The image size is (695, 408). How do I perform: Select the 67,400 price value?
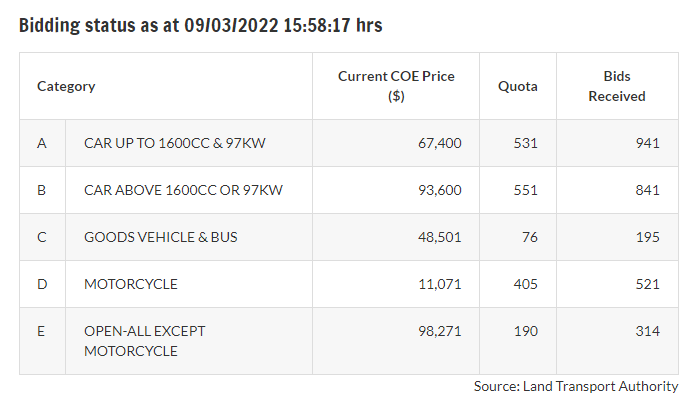pos(439,143)
